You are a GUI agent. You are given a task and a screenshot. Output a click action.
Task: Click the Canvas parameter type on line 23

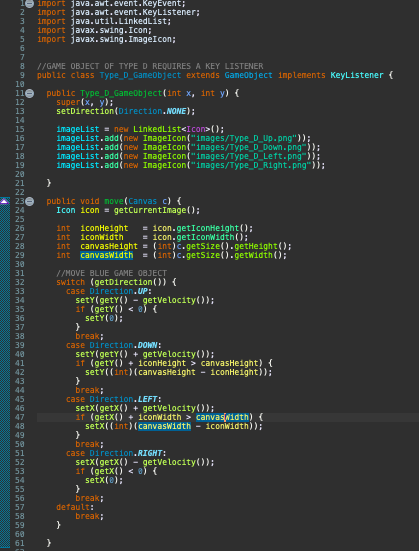click(x=143, y=201)
